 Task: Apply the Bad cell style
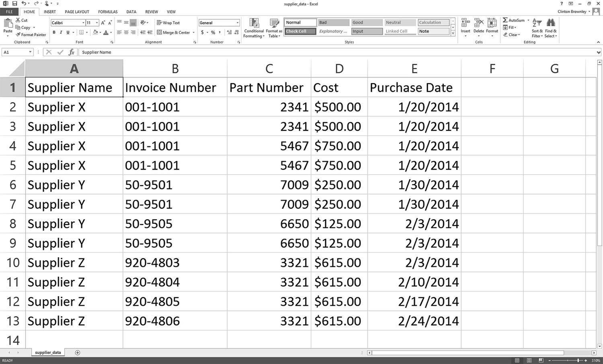click(x=334, y=22)
